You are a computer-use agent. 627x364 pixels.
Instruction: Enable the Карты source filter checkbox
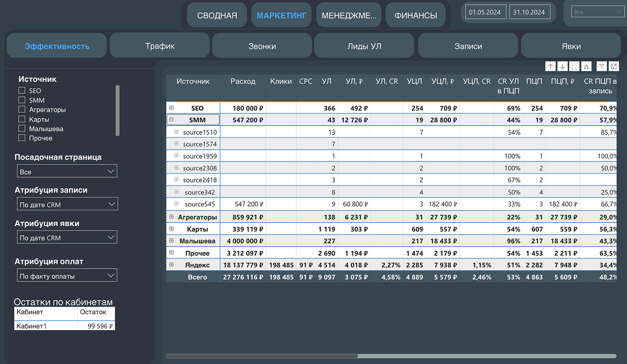click(x=22, y=119)
